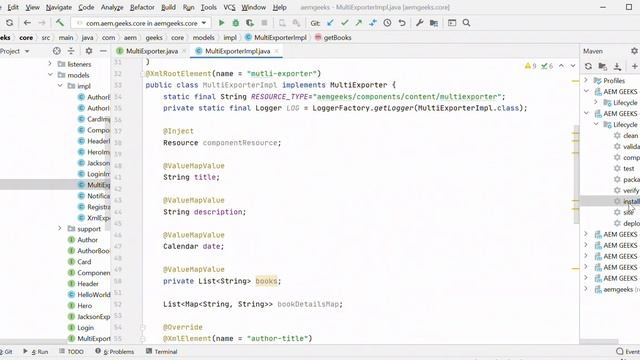Screen dimensions: 640x360
Task: Go to next highlighted error arrow
Action: [573, 66]
